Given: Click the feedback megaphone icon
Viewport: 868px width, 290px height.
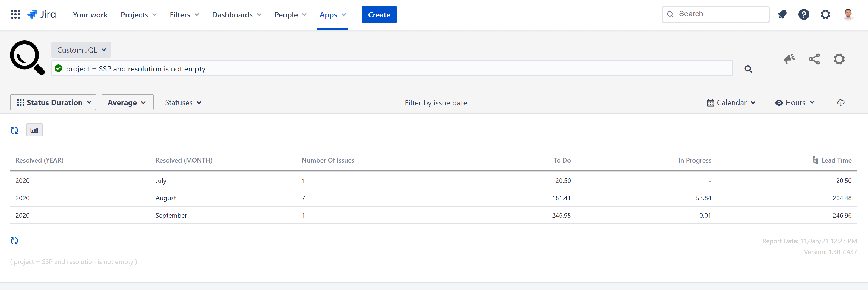Looking at the screenshot, I should pos(789,59).
